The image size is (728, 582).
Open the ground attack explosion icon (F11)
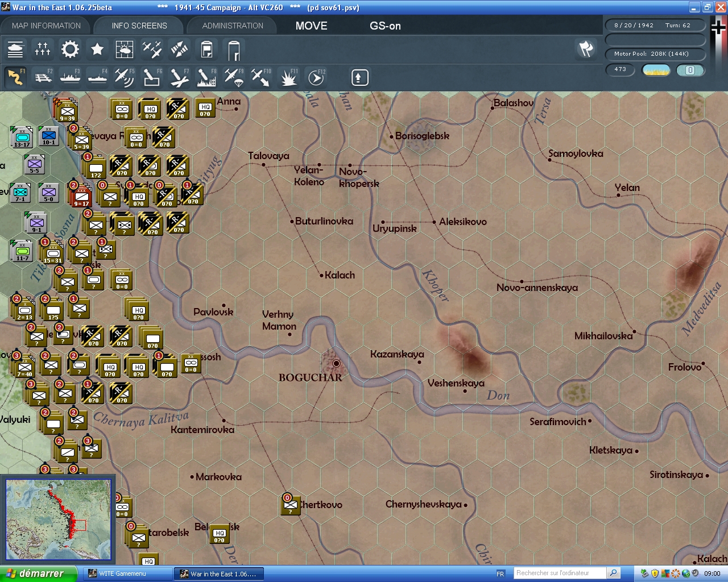288,77
